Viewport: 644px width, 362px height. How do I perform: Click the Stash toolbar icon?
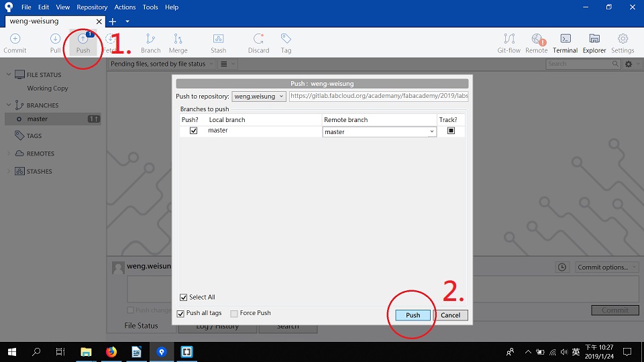[218, 43]
